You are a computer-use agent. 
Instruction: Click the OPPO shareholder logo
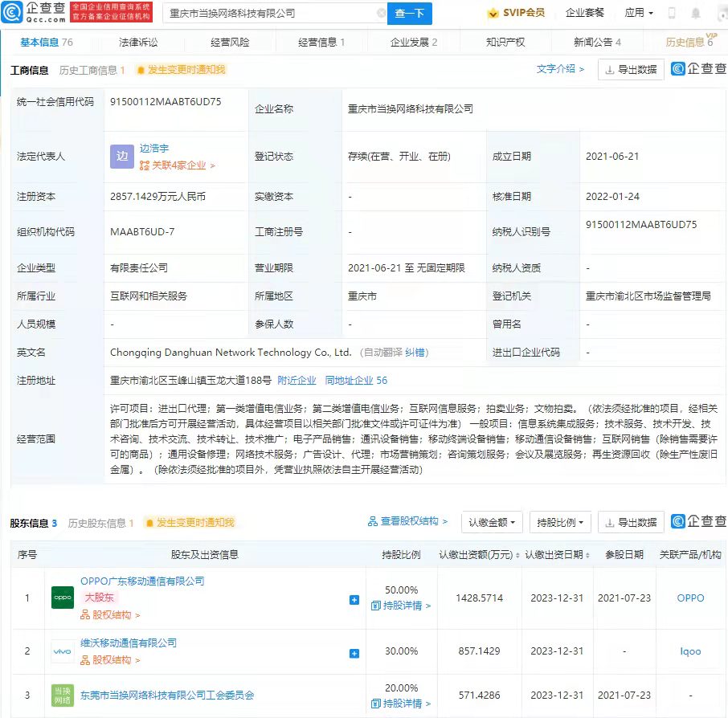[x=63, y=598]
